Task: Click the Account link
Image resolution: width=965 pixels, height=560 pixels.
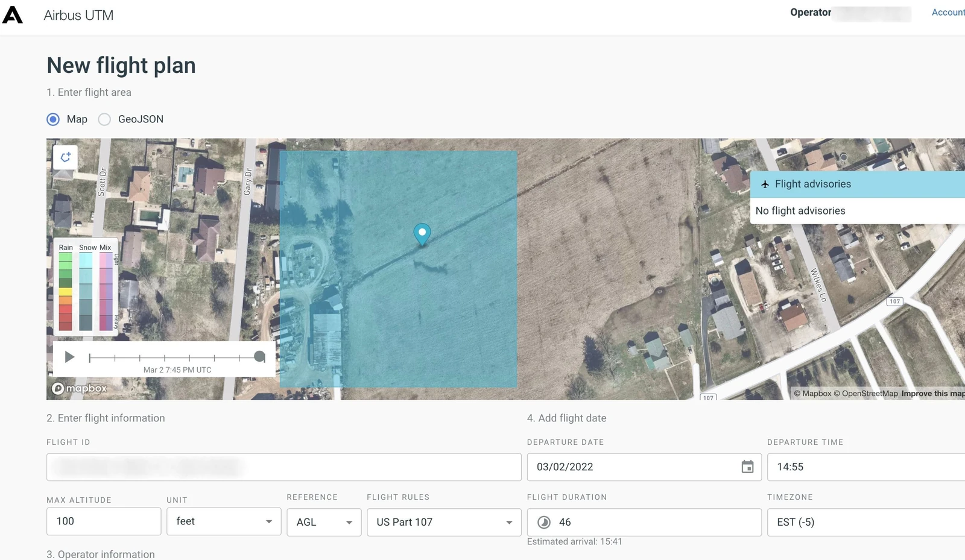Action: click(948, 12)
